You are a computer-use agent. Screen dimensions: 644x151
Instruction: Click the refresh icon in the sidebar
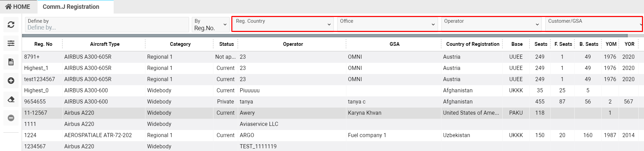coord(11,24)
